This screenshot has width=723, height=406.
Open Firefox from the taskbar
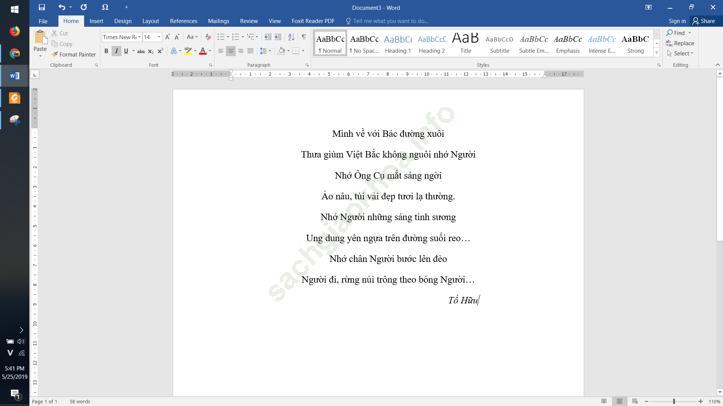(x=14, y=31)
